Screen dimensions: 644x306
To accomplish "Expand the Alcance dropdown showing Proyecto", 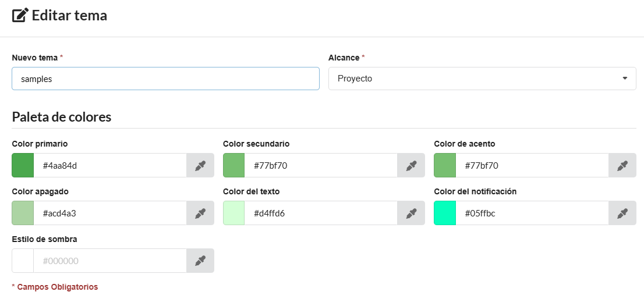I will [482, 79].
